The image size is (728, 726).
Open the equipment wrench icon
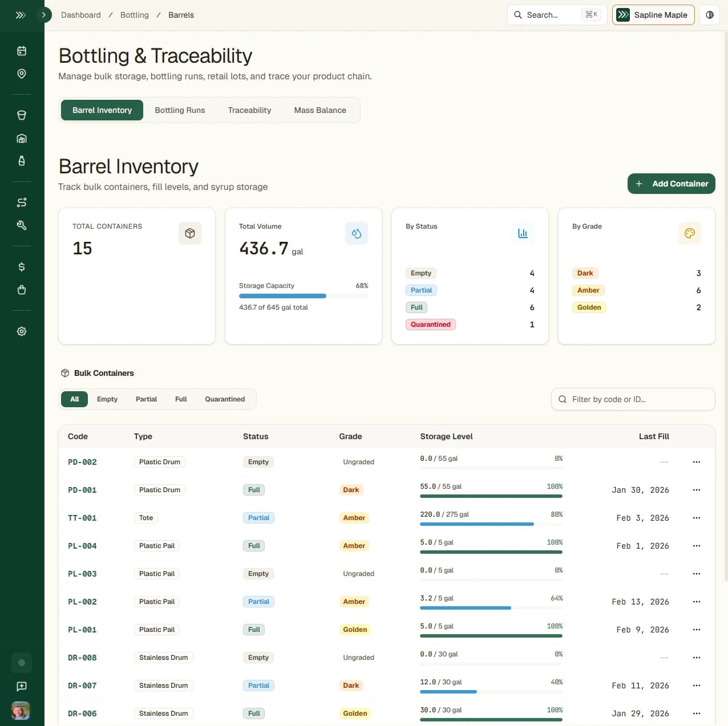pyautogui.click(x=21, y=225)
